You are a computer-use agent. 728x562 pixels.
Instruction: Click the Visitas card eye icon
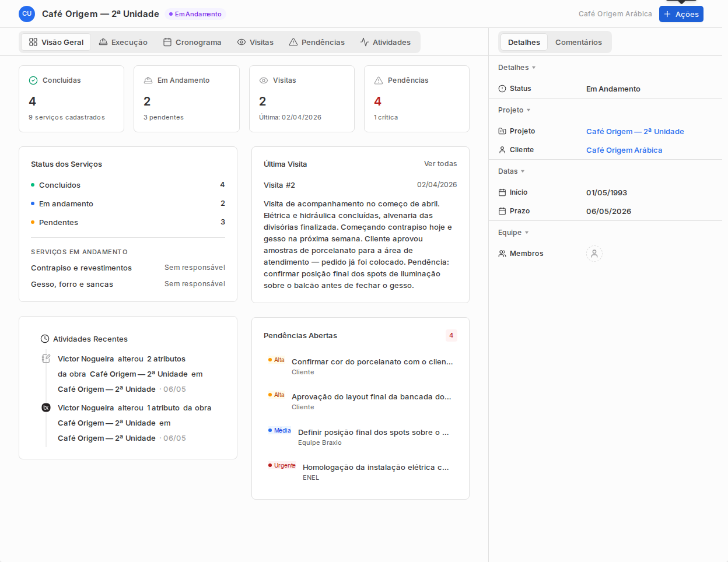264,80
